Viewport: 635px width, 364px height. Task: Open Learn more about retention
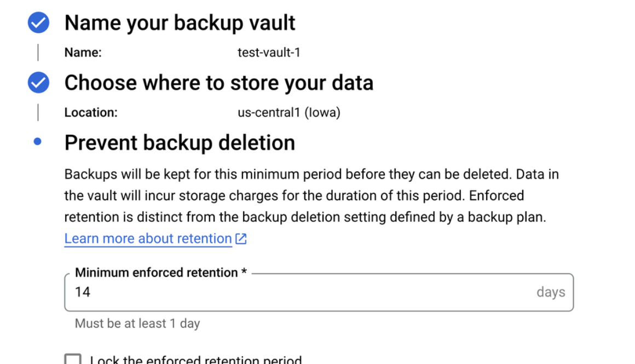point(148,238)
